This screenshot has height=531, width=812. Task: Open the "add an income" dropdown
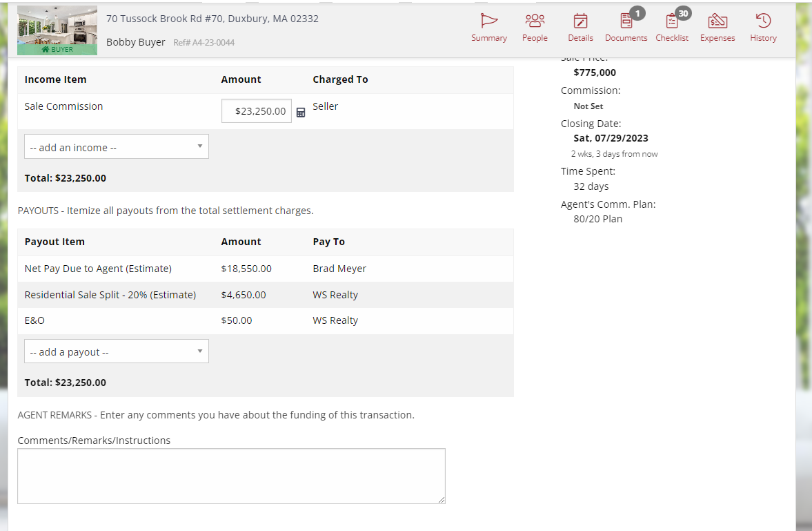pos(116,146)
